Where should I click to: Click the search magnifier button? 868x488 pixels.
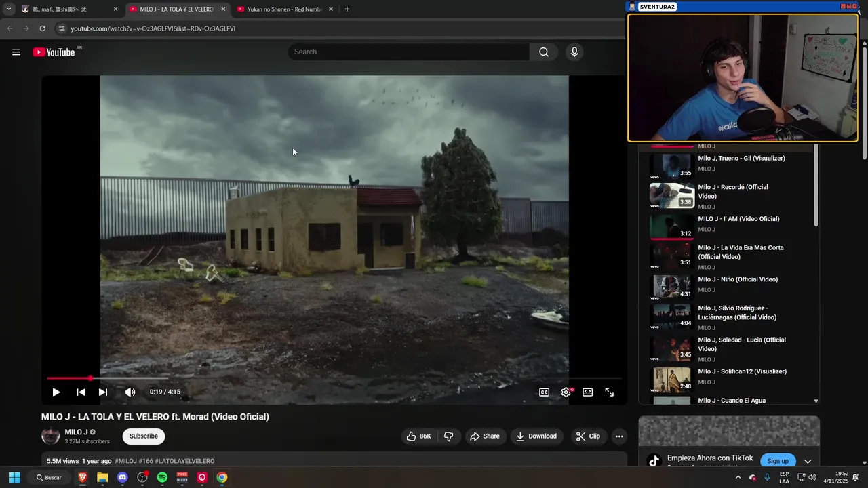(544, 52)
